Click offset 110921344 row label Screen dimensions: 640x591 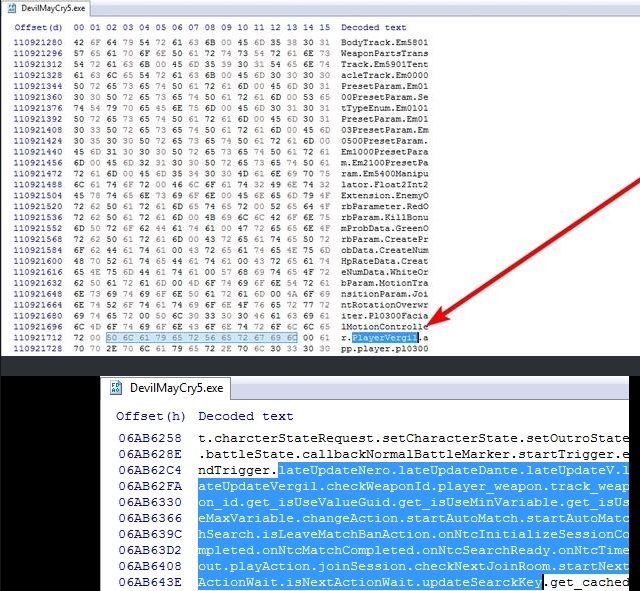point(38,86)
